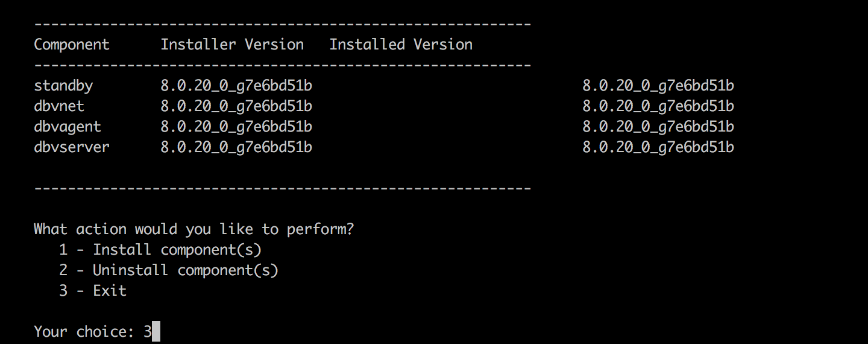
Task: Click the cursor after 'Your choice: 3'
Action: click(x=156, y=331)
